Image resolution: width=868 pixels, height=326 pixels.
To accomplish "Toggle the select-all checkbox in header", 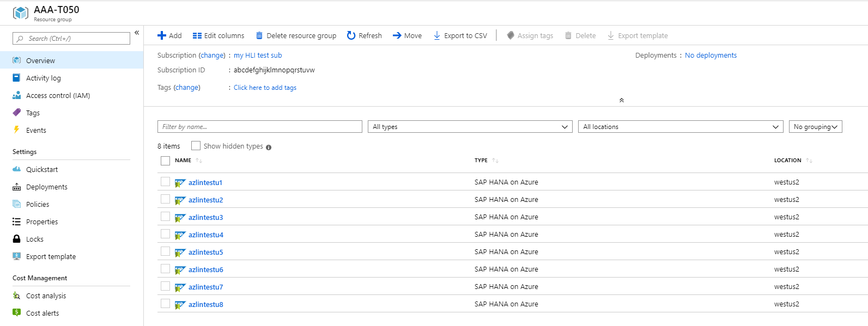I will [x=166, y=161].
